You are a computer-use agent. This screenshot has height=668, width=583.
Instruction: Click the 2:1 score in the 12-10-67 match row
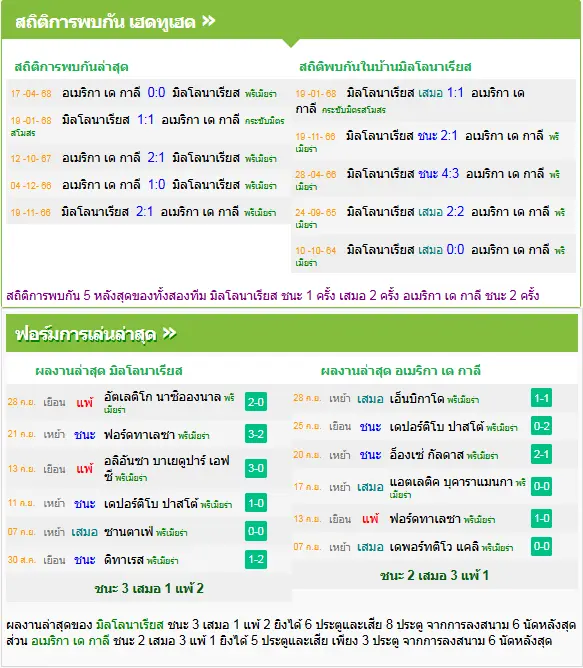pos(156,158)
